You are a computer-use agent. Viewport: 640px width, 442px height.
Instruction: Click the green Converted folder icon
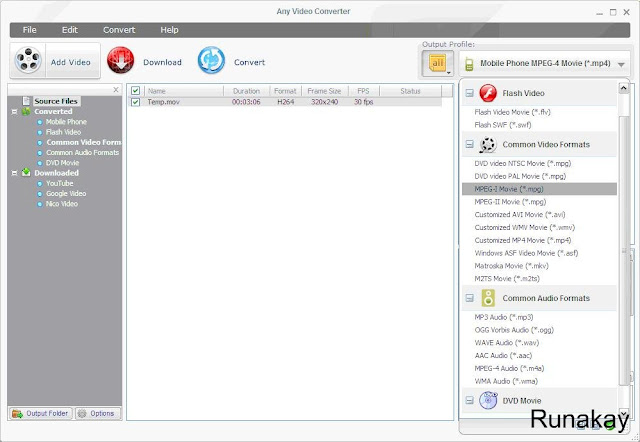click(x=26, y=111)
